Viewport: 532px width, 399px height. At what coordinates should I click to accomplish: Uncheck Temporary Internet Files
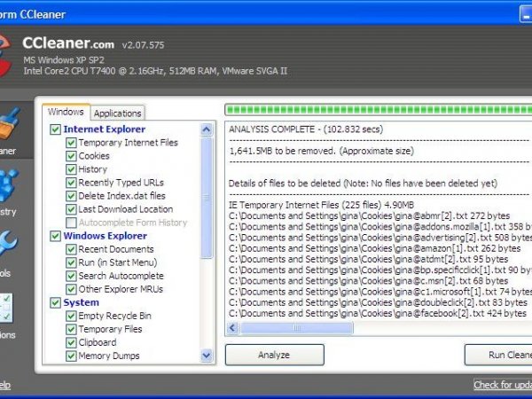point(71,143)
